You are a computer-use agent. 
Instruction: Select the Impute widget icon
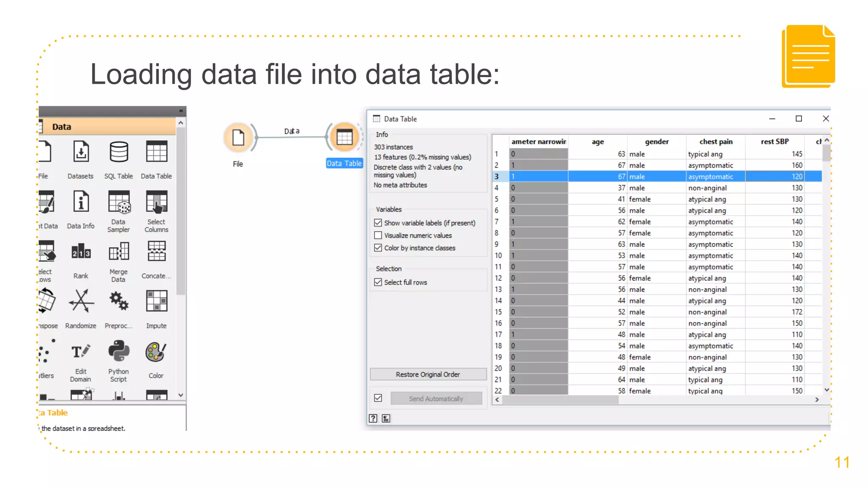[x=156, y=302]
